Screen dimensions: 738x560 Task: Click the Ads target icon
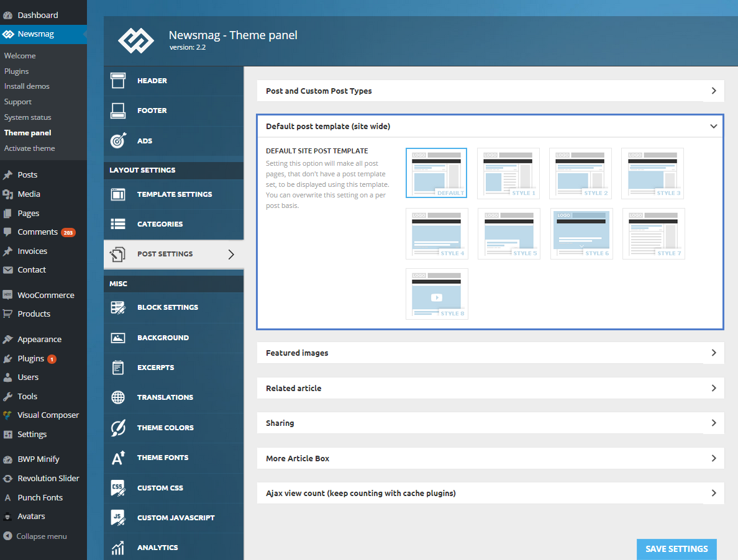tap(117, 140)
